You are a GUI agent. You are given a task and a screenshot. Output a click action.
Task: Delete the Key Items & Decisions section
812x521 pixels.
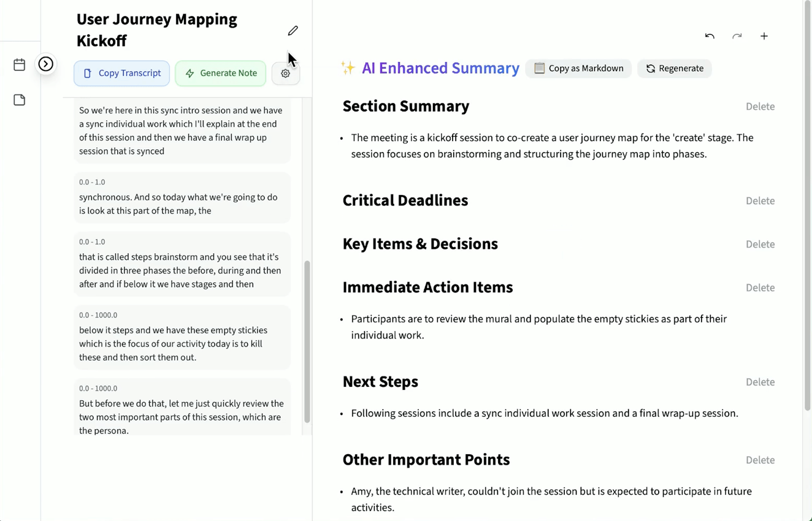point(760,245)
